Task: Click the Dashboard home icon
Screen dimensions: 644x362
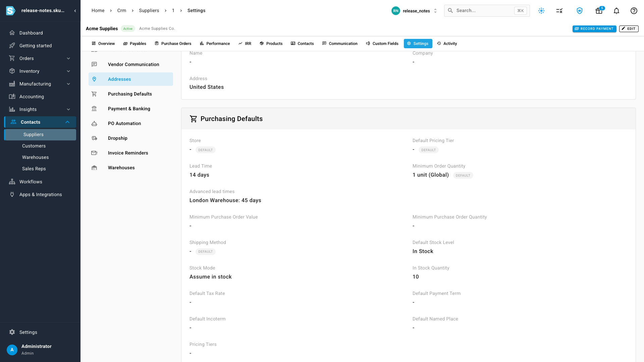Action: [12, 33]
